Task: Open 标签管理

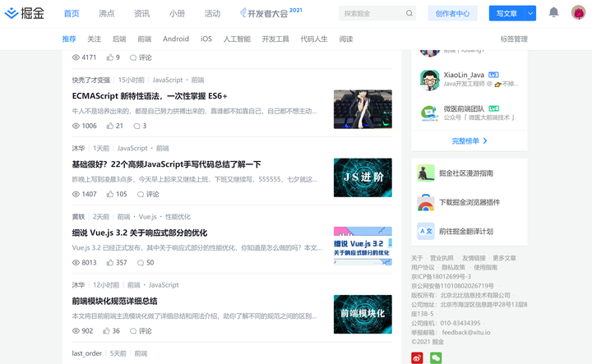Action: point(514,39)
